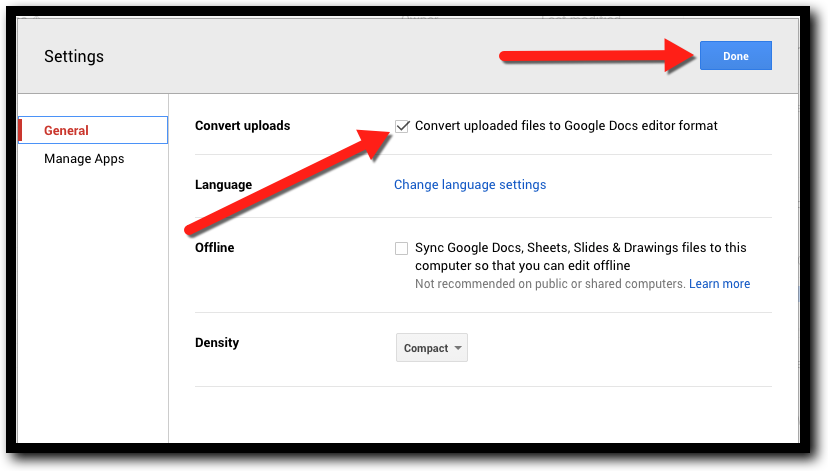Enable the offline sync checkbox
Viewport: 828px width, 471px height.
click(x=401, y=248)
